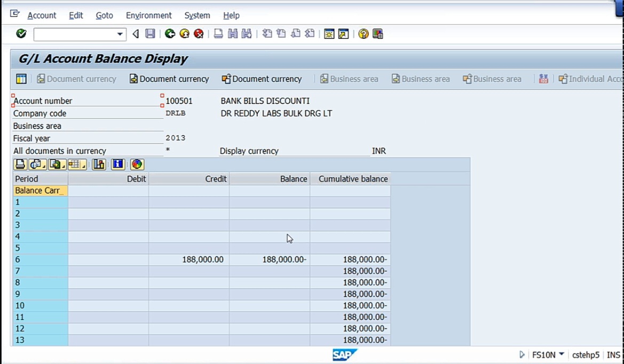Image resolution: width=624 pixels, height=364 pixels.
Task: Open the ALV Layout dropdown button
Action: pos(77,164)
